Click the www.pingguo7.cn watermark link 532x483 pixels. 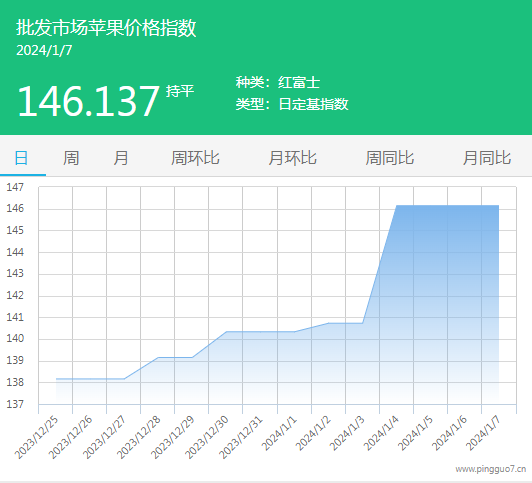point(491,469)
